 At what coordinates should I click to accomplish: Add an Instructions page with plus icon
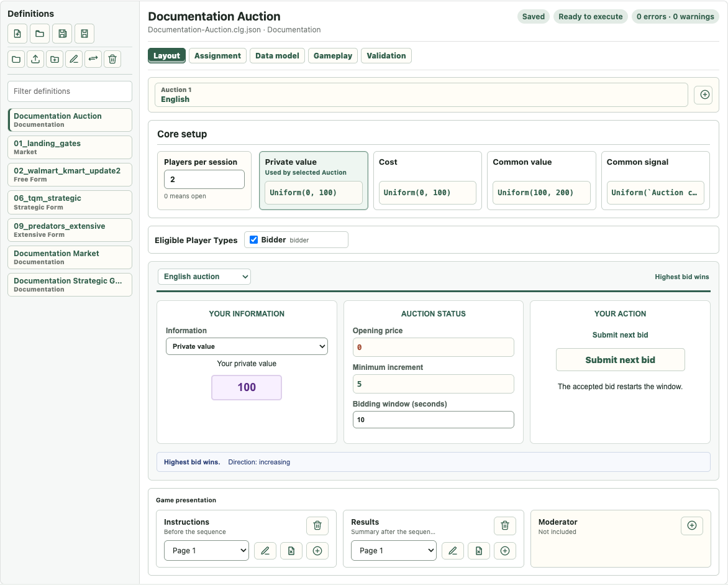(x=317, y=551)
